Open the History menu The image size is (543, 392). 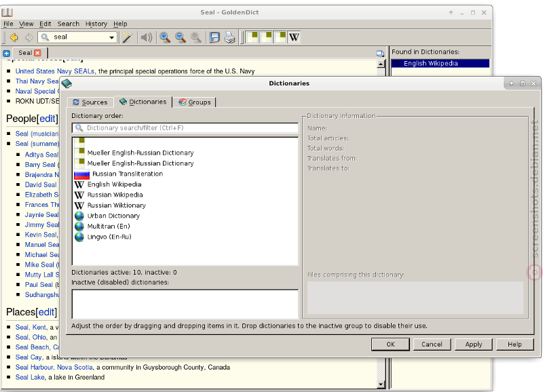(96, 24)
